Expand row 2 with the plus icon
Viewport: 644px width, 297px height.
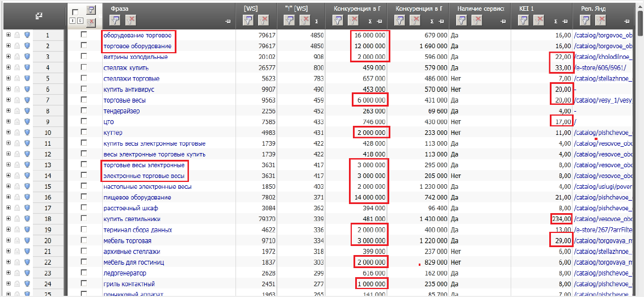(x=8, y=46)
